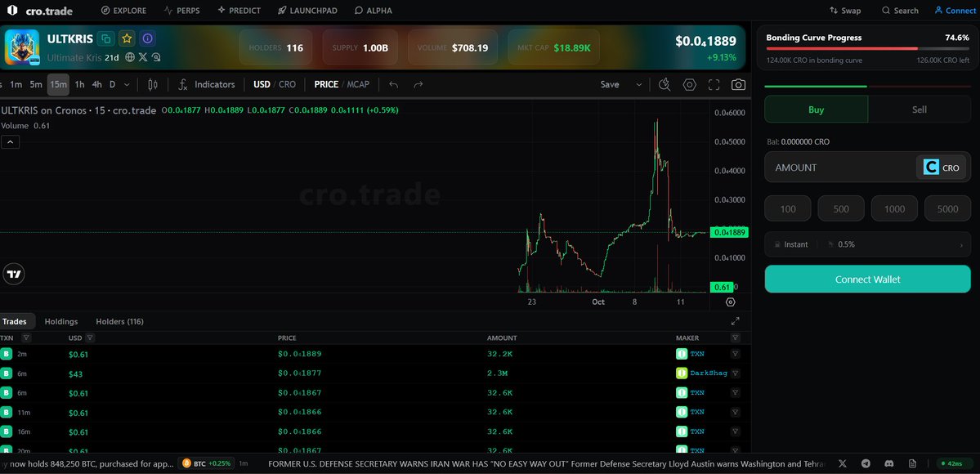The width and height of the screenshot is (980, 474).
Task: Open the Indicators menu
Action: coord(207,84)
